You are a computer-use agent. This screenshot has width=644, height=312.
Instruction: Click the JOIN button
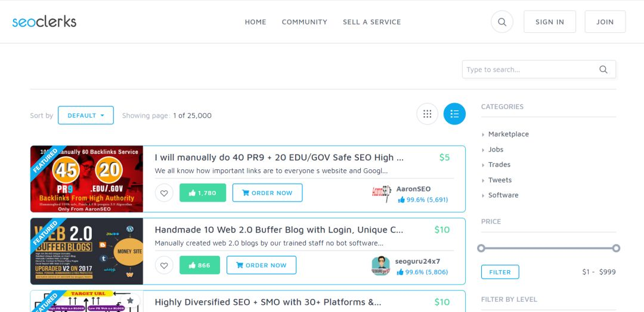tap(605, 22)
